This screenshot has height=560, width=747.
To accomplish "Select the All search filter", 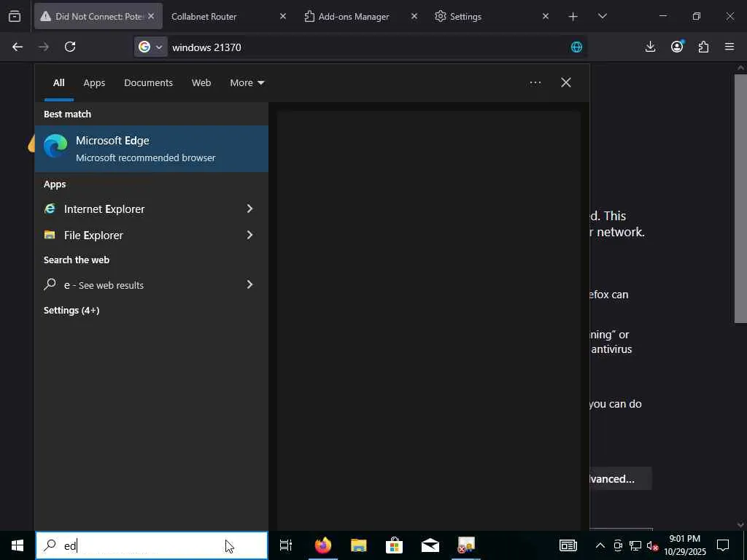I will point(58,83).
